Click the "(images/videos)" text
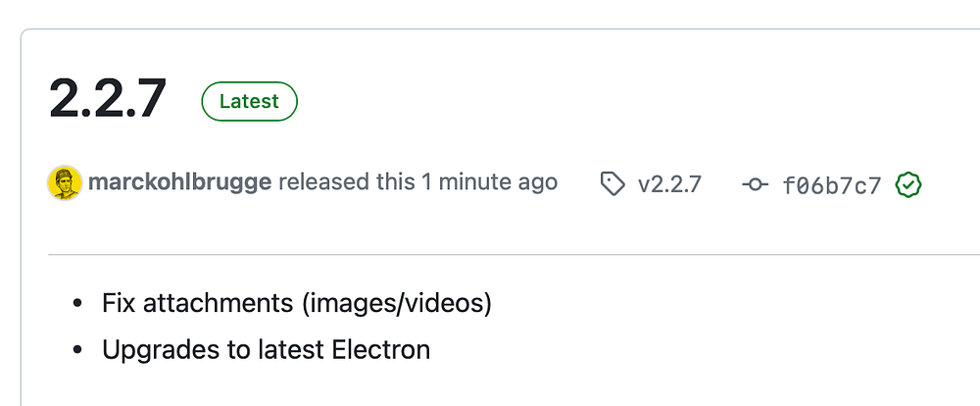Screen dimensions: 980x406 (x=396, y=303)
